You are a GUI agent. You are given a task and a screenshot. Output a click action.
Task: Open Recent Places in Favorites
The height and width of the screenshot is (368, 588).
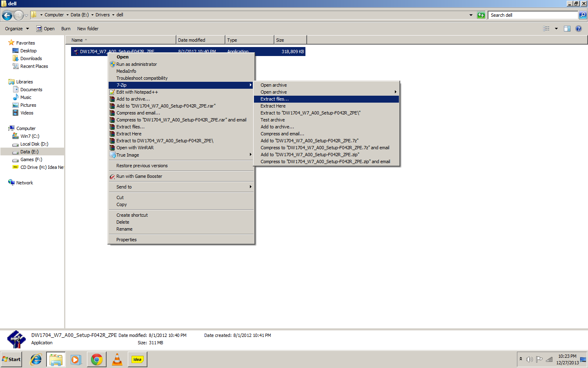pyautogui.click(x=34, y=66)
